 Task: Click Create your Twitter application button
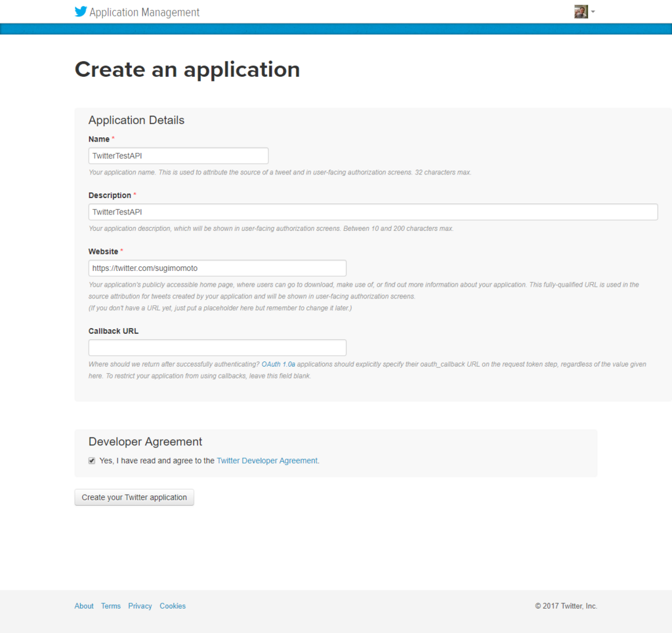[x=134, y=497]
